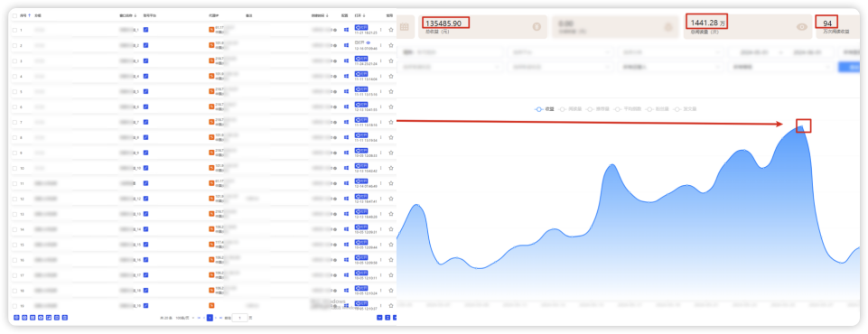
Task: Open the three-dot menu in row 9
Action: [x=381, y=153]
